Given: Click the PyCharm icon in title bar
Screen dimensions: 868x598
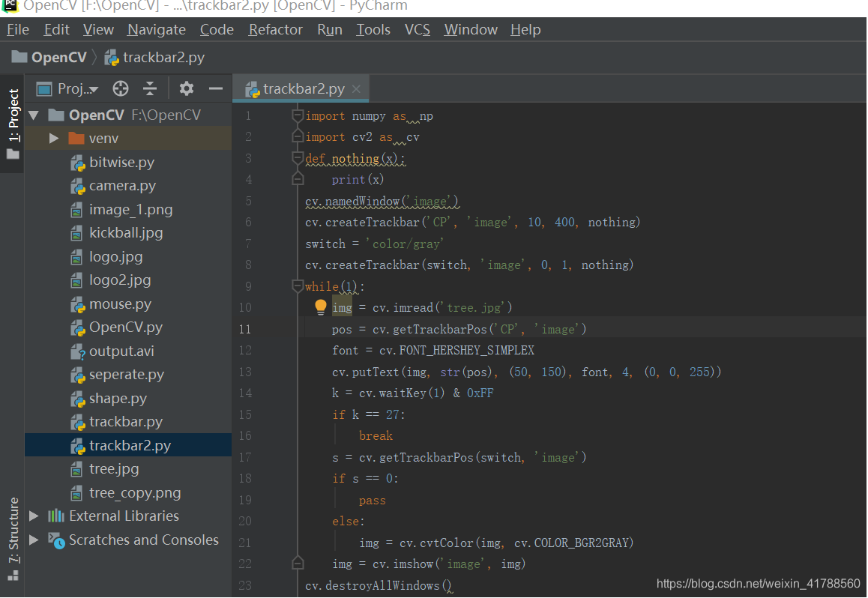Looking at the screenshot, I should click(10, 5).
